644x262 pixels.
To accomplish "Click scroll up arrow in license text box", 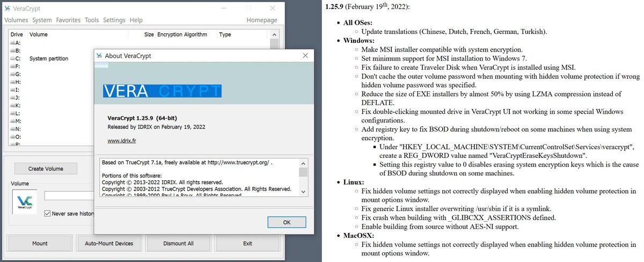I will [x=303, y=163].
